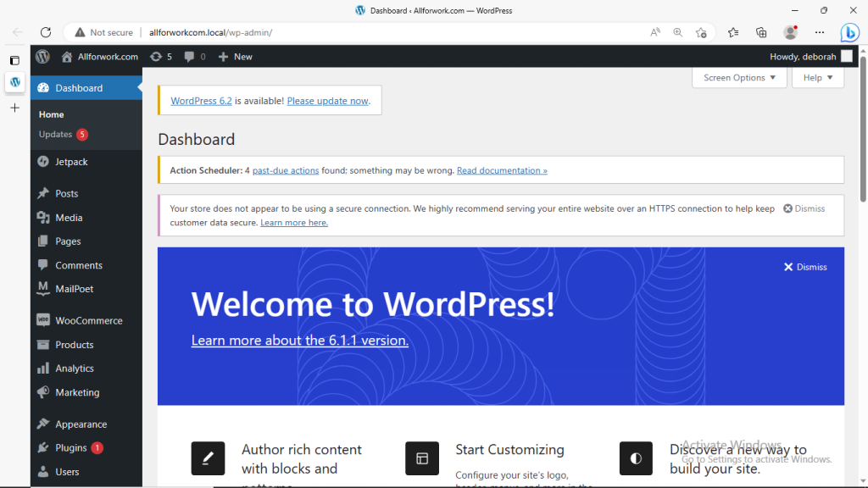Click the Analytics bar chart icon
The height and width of the screenshot is (488, 868).
click(43, 369)
